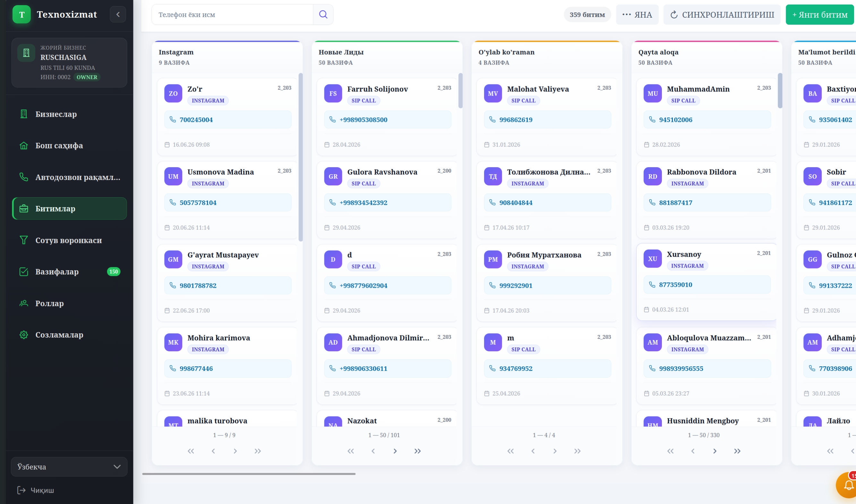Click the RD avatar of Rabbonova Dildora
This screenshot has height=504, width=856.
pyautogui.click(x=653, y=176)
